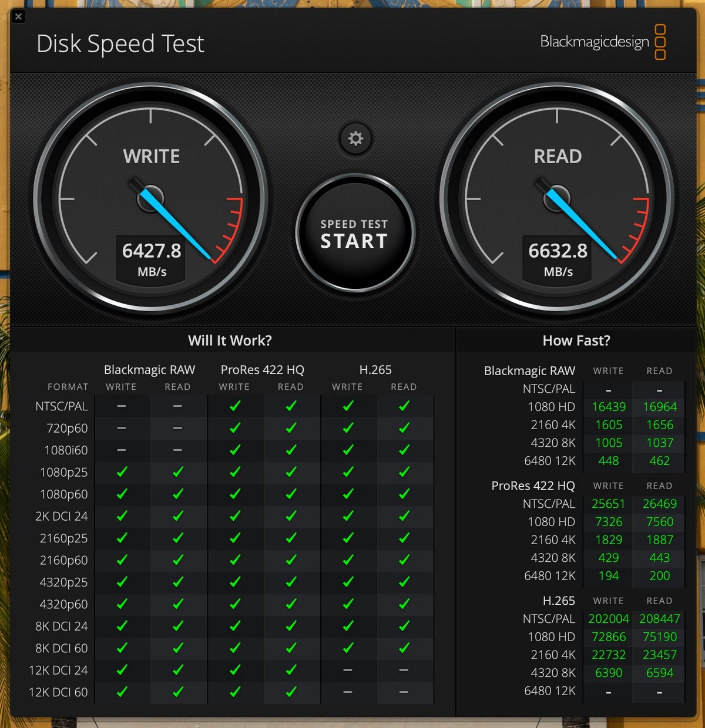Select the How Fast? panel heading
Screen dimensions: 705x728
576,341
